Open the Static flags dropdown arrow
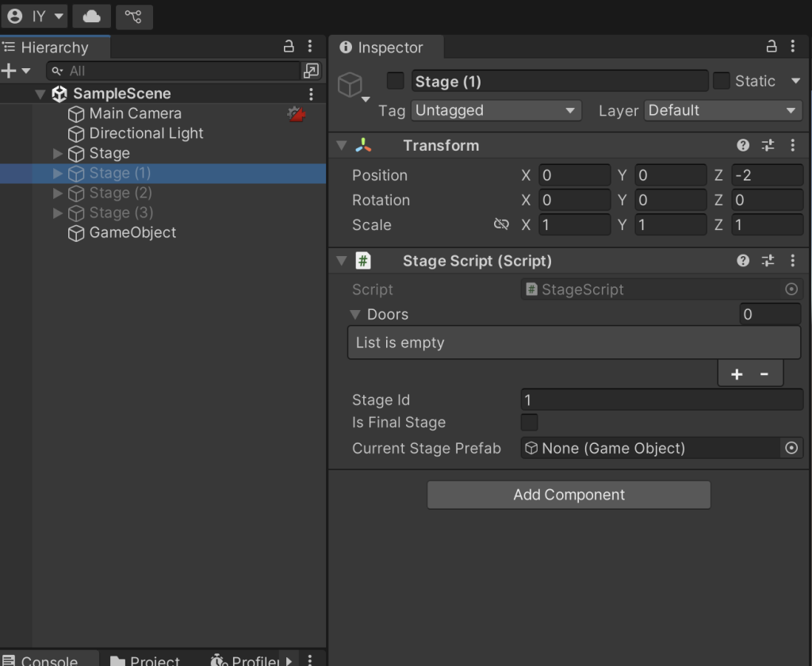This screenshot has height=666, width=812. (796, 82)
